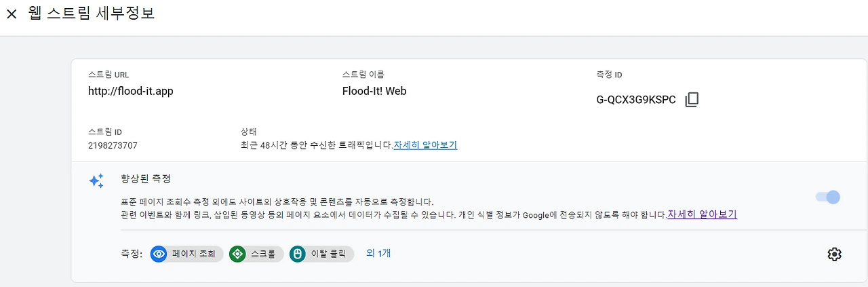Click the 스크롤 chip label
Screen dimensions: 868x287
click(x=263, y=254)
